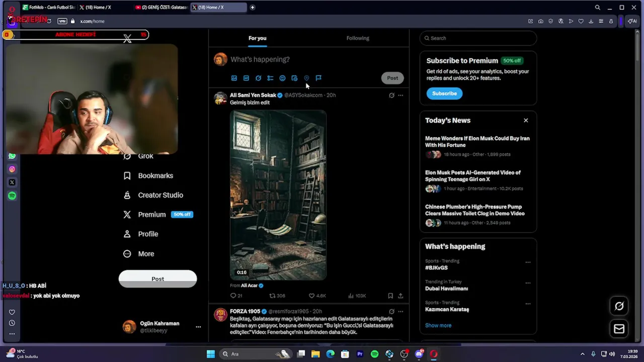
Task: Launch Premiere Pro from taskbar
Action: 360,354
